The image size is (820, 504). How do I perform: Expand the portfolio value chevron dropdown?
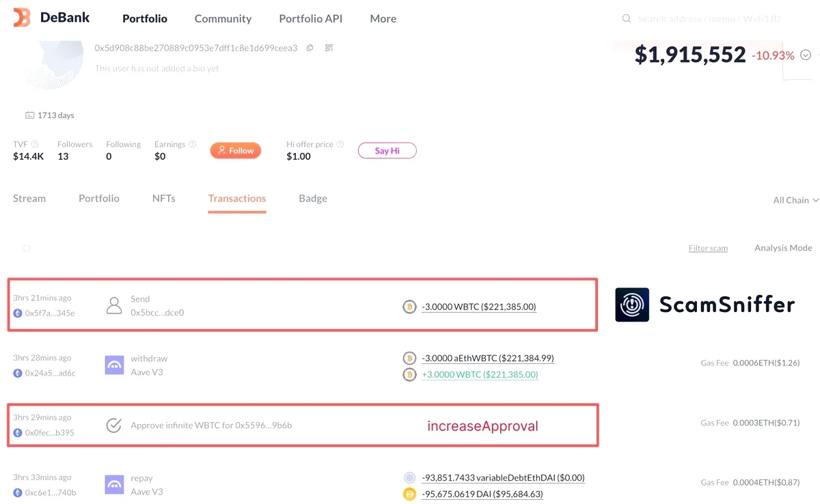click(806, 55)
